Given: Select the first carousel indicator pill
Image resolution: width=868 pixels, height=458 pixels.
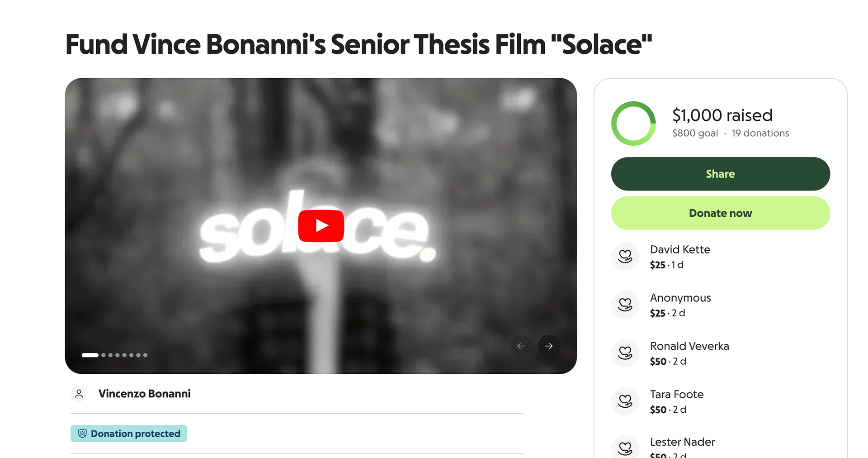Looking at the screenshot, I should coord(90,355).
